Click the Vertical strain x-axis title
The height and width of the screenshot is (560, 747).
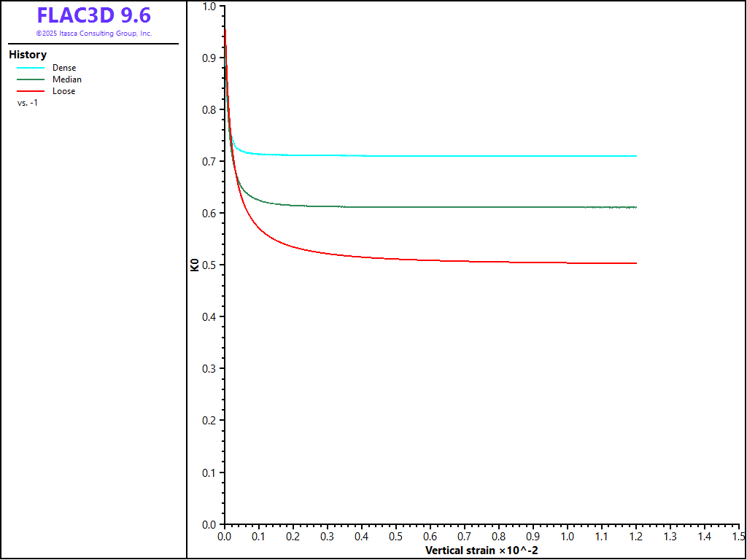tap(481, 549)
